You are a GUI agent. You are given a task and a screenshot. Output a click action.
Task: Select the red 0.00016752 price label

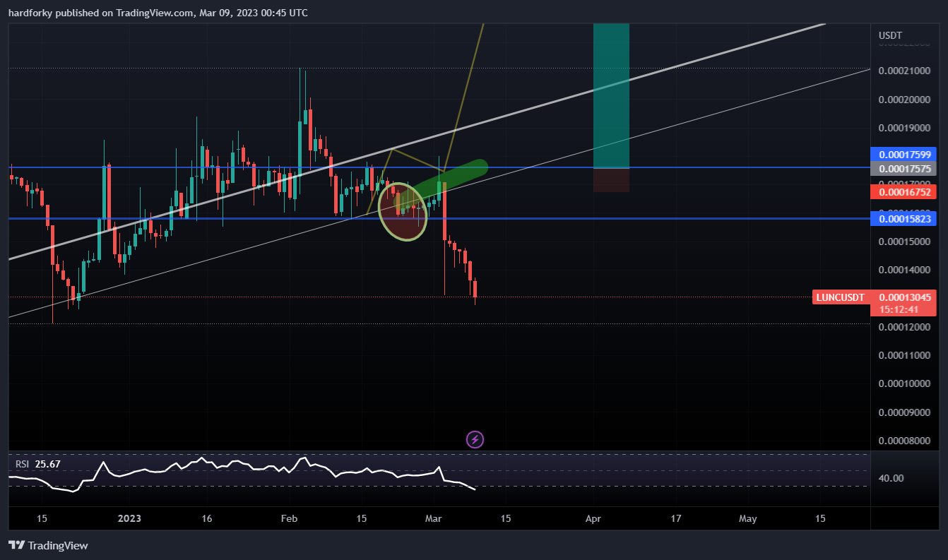point(903,191)
